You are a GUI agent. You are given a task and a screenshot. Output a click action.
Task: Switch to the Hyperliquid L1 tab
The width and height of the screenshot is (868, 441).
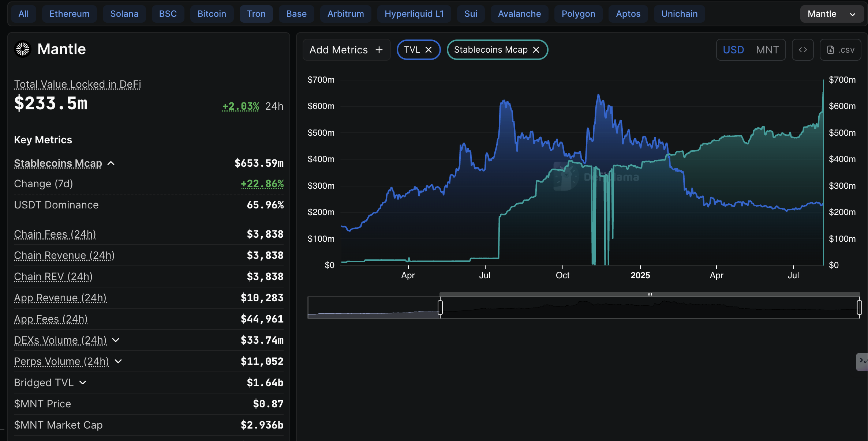tap(414, 14)
